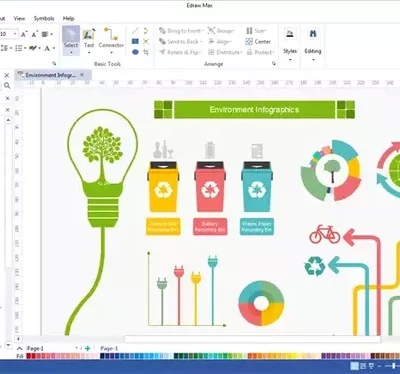Expand the Bring to Front dropdown
Viewport: 400px width, 374px height.
203,31
